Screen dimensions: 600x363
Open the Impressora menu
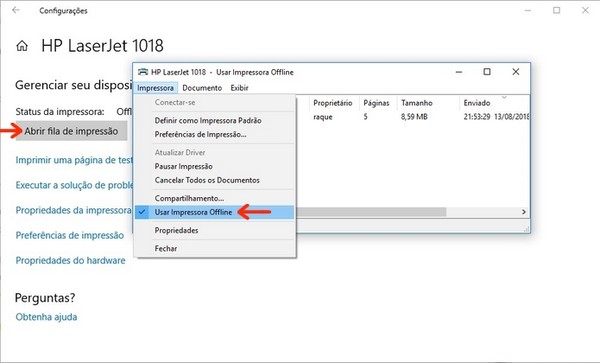(x=155, y=88)
